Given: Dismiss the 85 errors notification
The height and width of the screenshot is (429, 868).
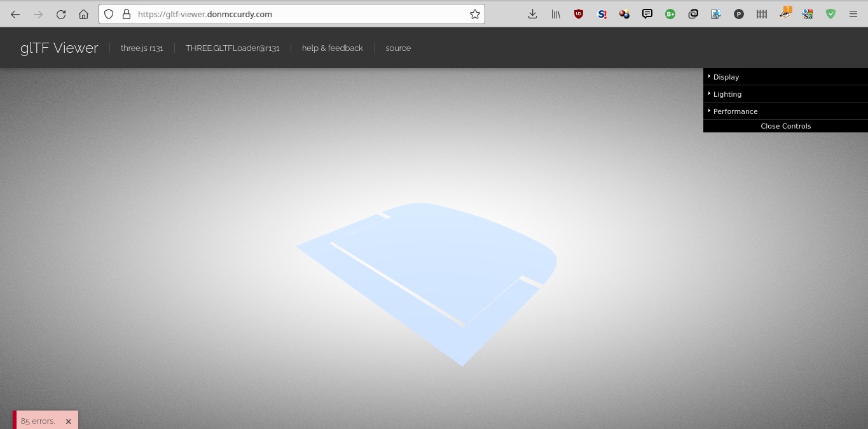Looking at the screenshot, I should click(x=68, y=421).
